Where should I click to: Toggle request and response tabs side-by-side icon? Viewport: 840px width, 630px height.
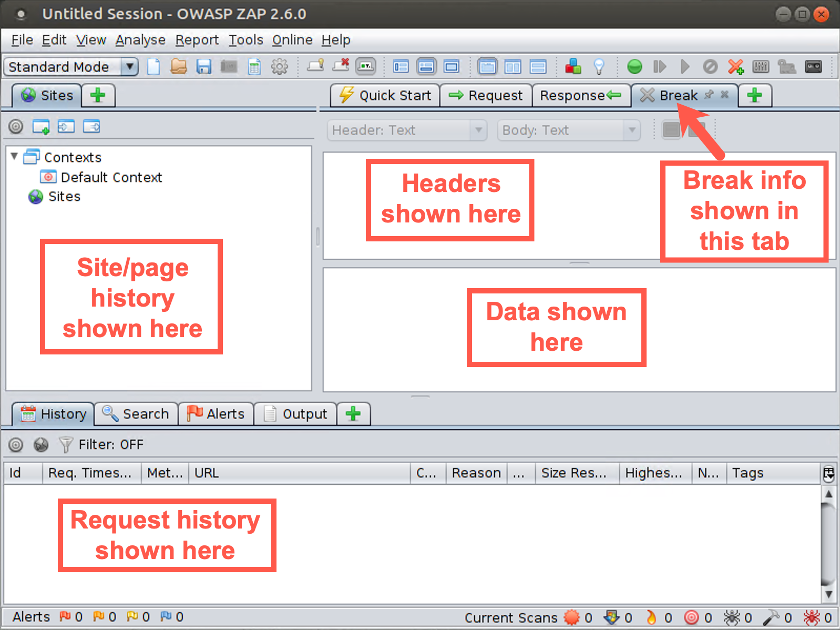[x=513, y=67]
